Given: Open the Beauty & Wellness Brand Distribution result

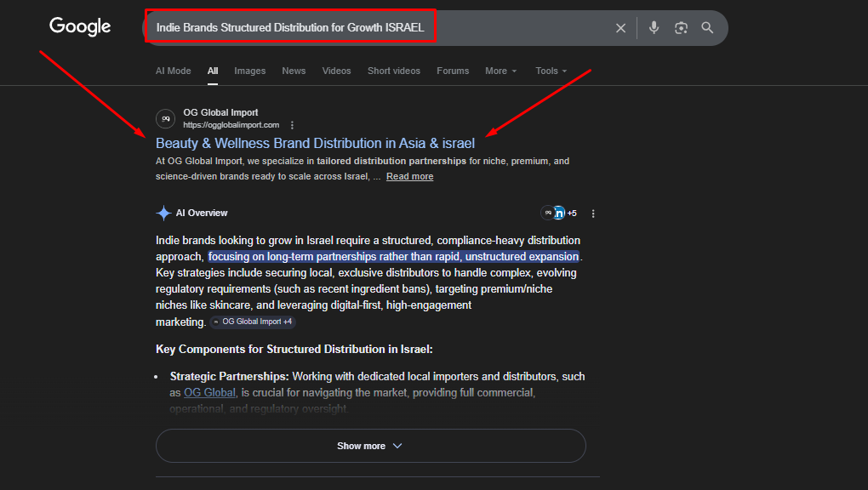Looking at the screenshot, I should (x=315, y=143).
